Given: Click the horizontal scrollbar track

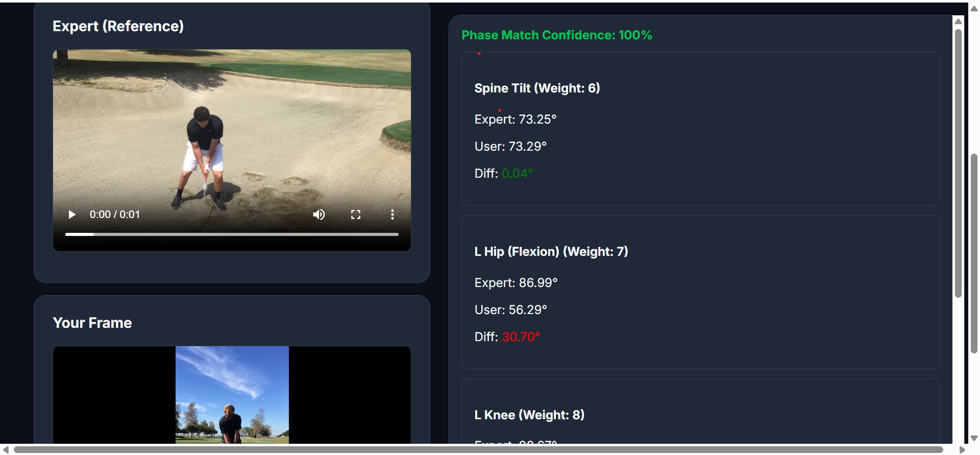Looking at the screenshot, I should coord(478,449).
